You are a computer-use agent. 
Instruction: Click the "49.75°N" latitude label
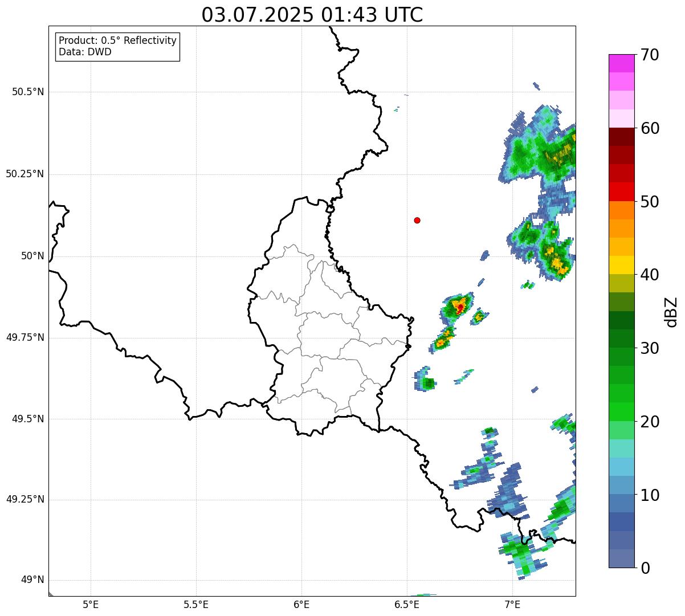click(x=25, y=337)
